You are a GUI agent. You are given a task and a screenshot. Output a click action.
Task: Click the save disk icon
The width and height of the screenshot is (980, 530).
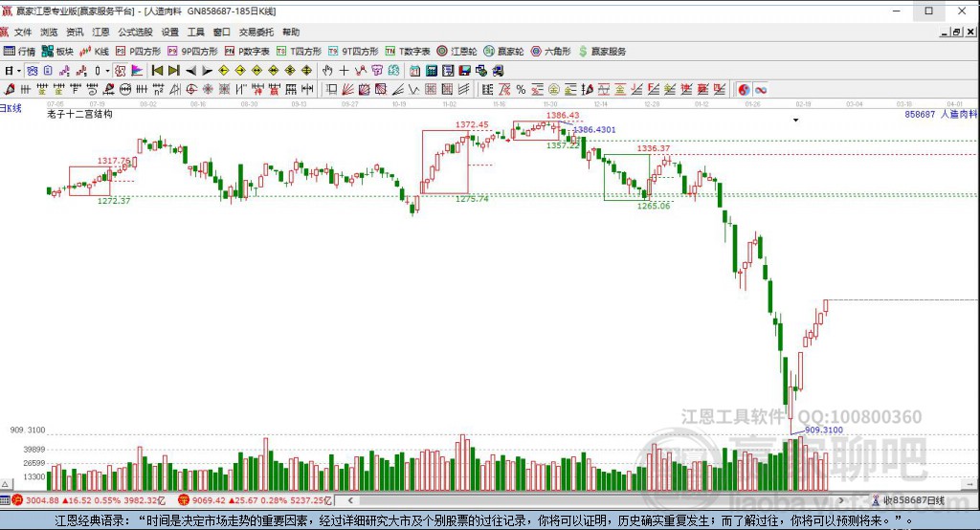tap(464, 71)
